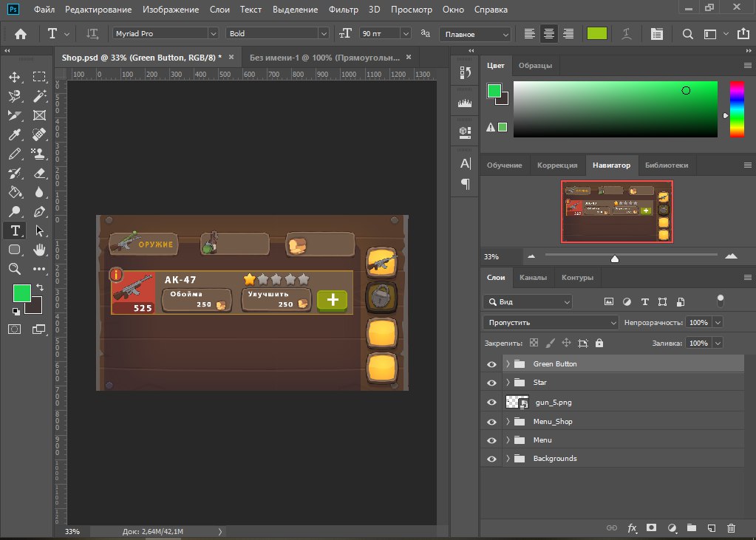Select the Blur tool
The height and width of the screenshot is (540, 756).
point(39,192)
